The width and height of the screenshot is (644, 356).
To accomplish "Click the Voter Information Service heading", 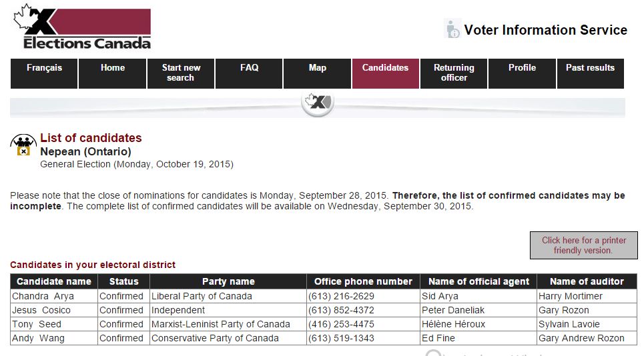I will click(545, 30).
